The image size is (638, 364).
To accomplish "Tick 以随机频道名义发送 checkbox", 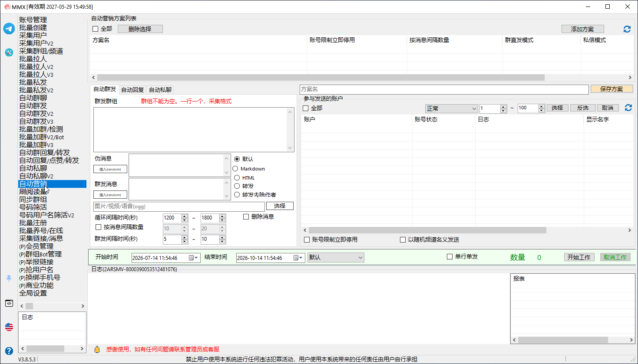I will coord(403,239).
